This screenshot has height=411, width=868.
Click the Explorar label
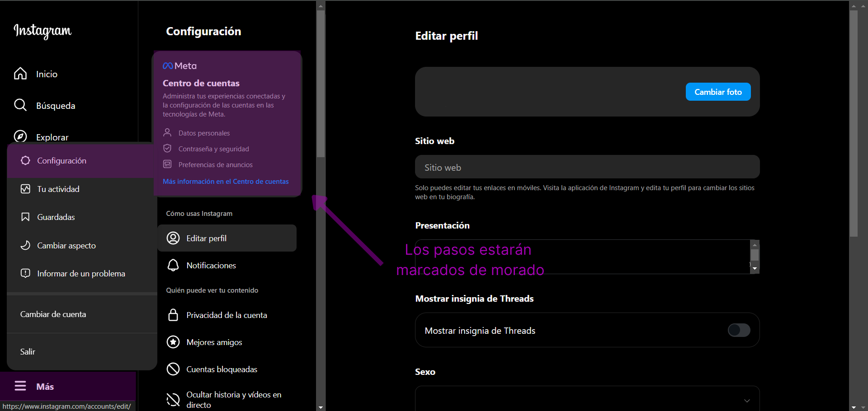[52, 137]
